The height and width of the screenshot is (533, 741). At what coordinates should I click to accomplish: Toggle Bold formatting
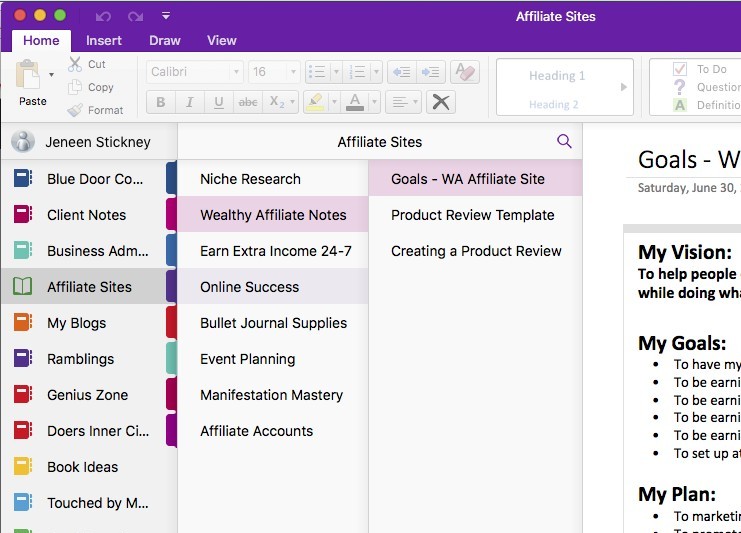[161, 102]
